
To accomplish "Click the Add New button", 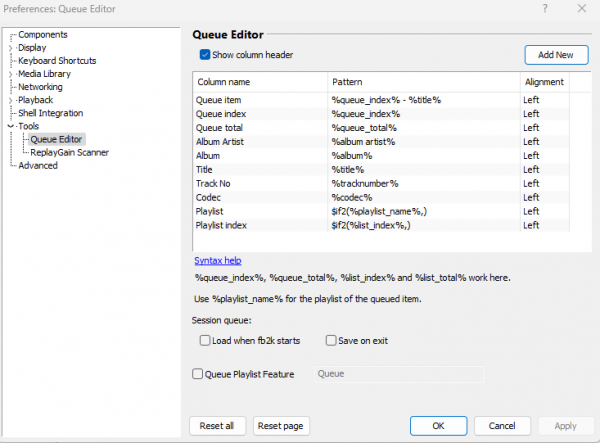I will [x=556, y=55].
